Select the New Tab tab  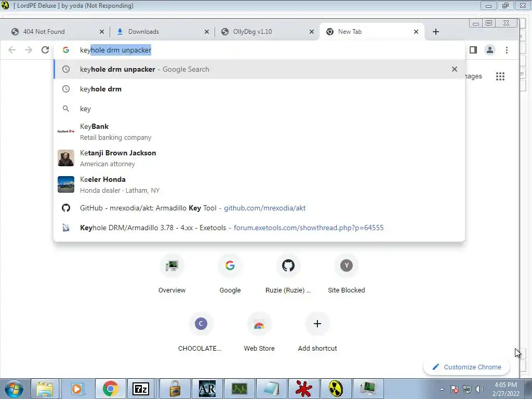(x=371, y=32)
